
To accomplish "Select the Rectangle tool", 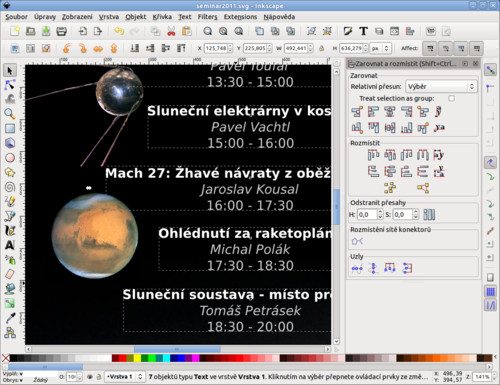I will (10, 128).
